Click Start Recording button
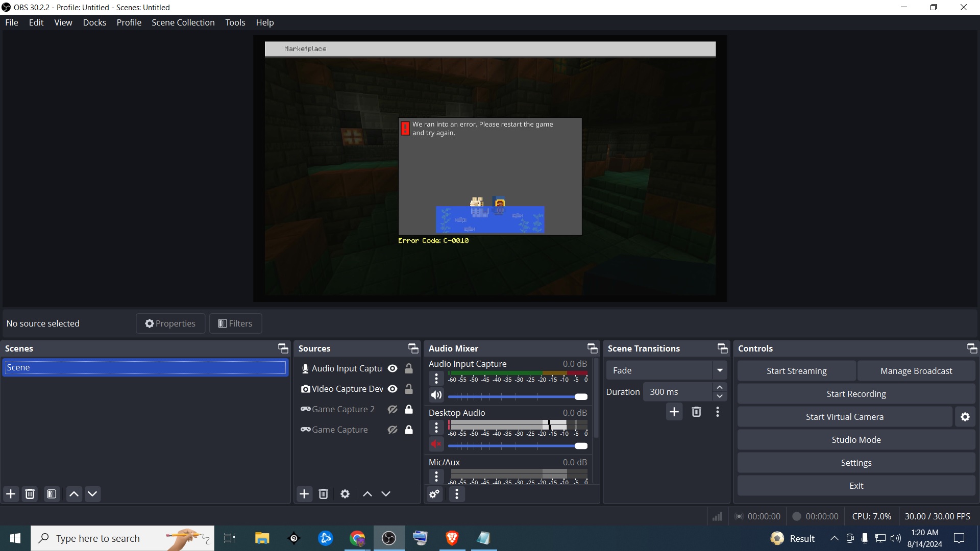Screen dimensions: 980x551 coord(856,394)
